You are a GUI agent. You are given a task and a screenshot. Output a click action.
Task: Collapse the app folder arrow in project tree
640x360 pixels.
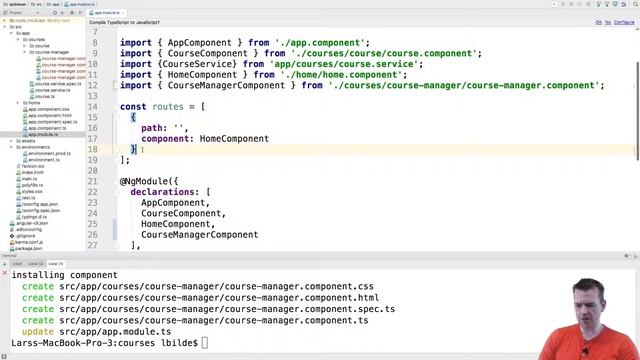click(11, 33)
